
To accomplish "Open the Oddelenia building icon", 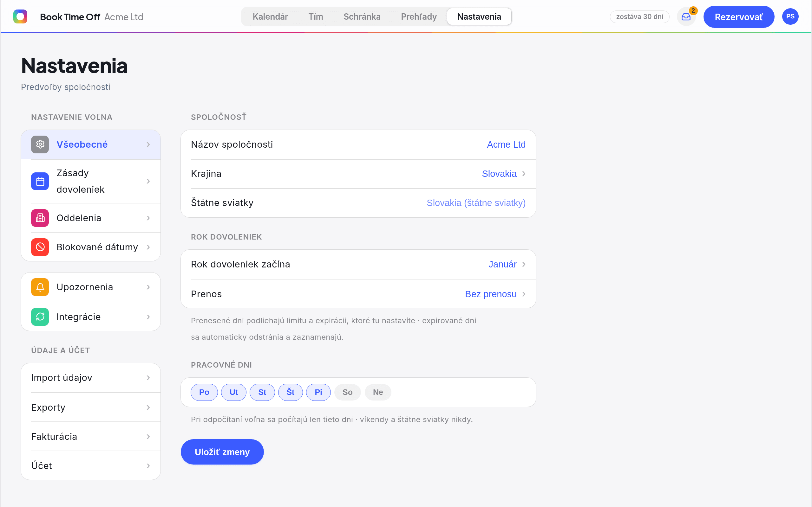I will pyautogui.click(x=40, y=218).
